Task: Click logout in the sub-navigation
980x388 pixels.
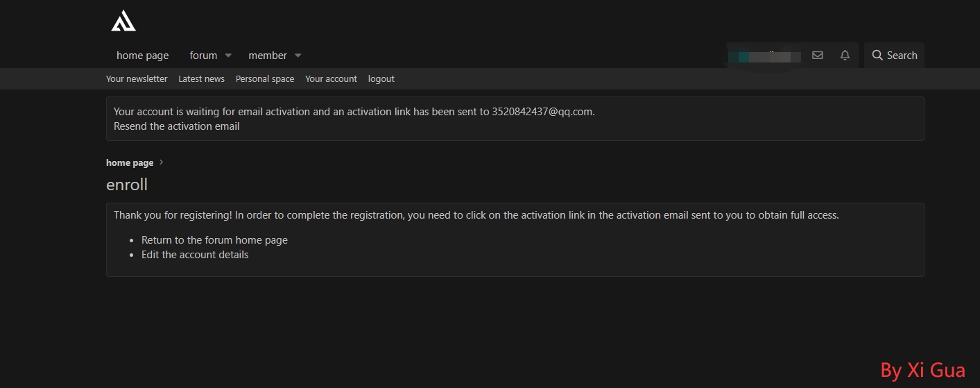Action: click(x=381, y=79)
